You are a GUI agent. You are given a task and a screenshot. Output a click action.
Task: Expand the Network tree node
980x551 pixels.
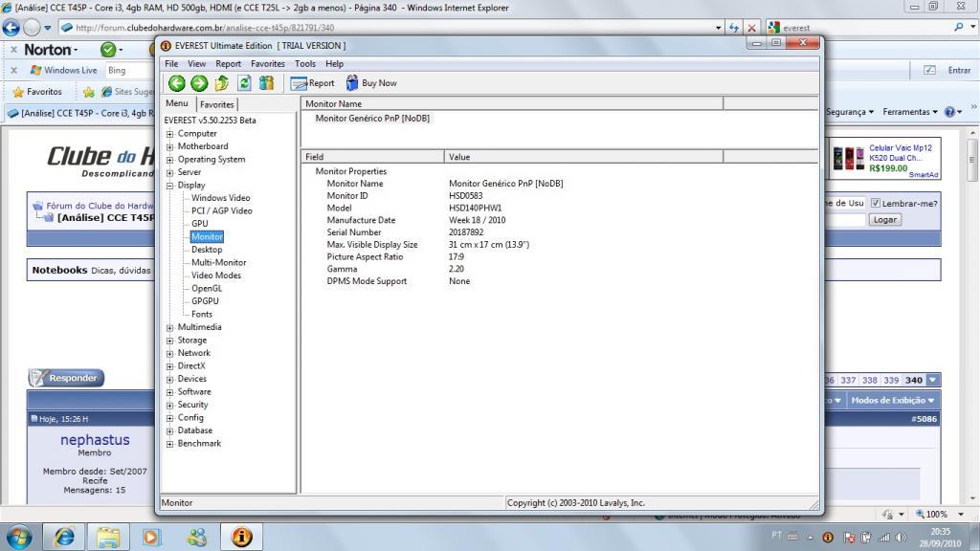(x=170, y=353)
